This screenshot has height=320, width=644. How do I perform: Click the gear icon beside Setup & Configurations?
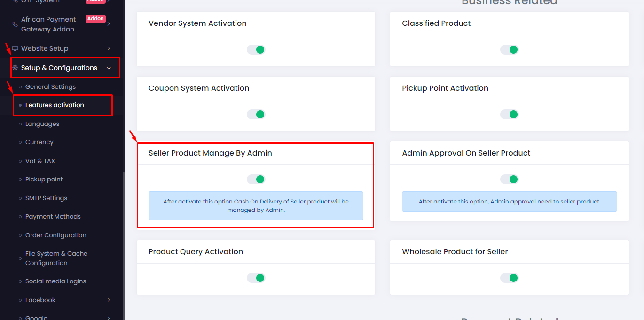pyautogui.click(x=15, y=68)
